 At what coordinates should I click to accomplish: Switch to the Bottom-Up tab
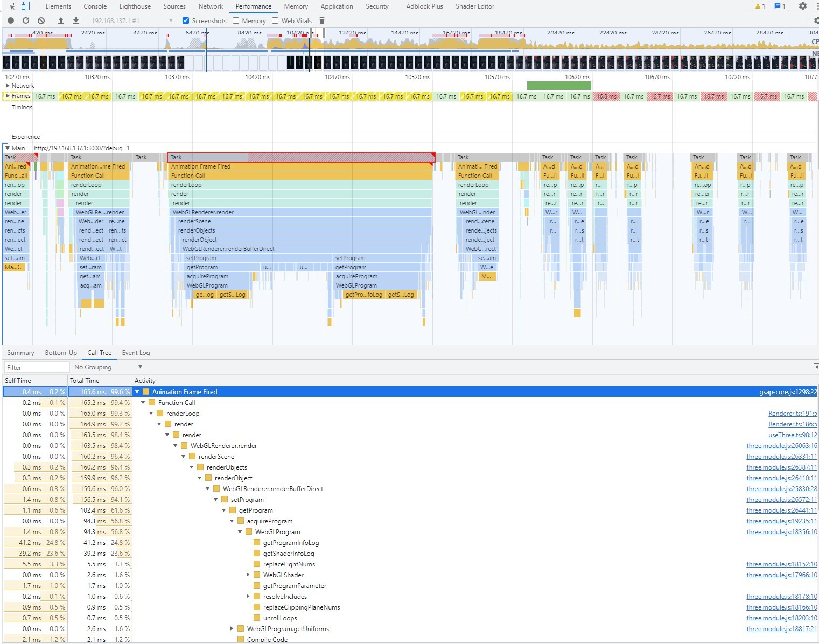61,353
